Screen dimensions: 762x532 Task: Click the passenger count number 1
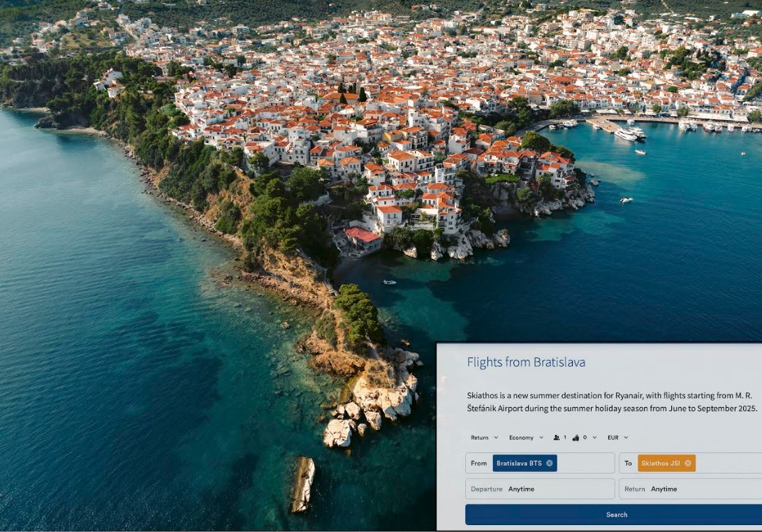[x=565, y=438]
